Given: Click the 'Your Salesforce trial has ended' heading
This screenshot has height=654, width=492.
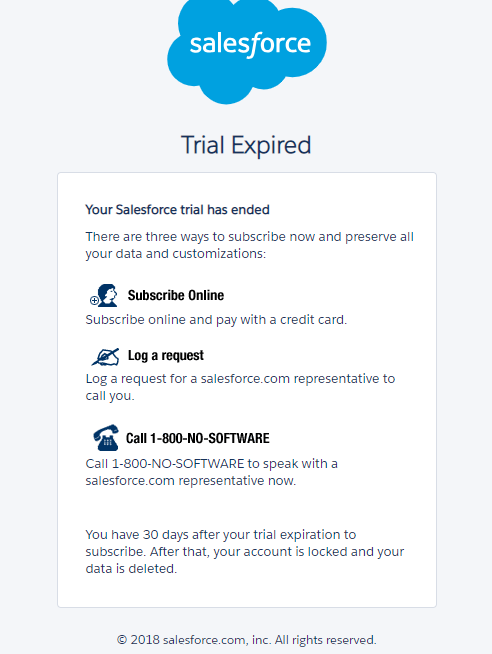Looking at the screenshot, I should (x=177, y=209).
